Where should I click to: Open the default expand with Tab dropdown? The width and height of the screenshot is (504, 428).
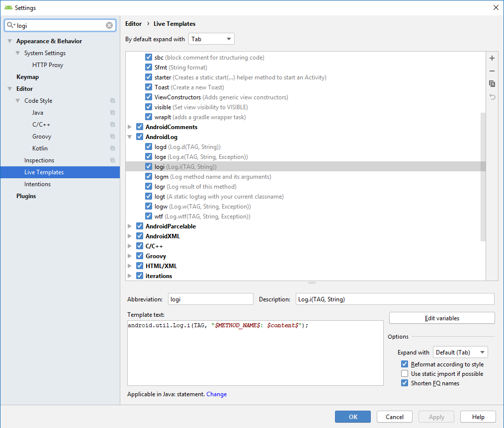[211, 39]
